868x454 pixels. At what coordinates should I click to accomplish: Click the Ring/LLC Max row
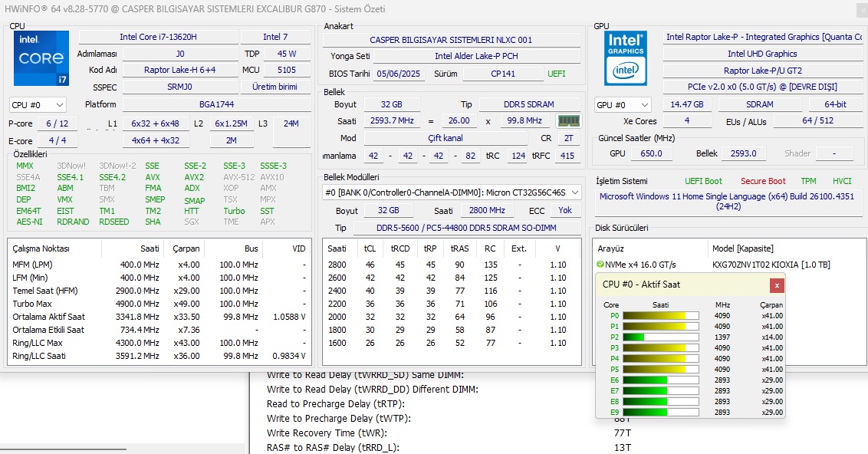pyautogui.click(x=159, y=343)
